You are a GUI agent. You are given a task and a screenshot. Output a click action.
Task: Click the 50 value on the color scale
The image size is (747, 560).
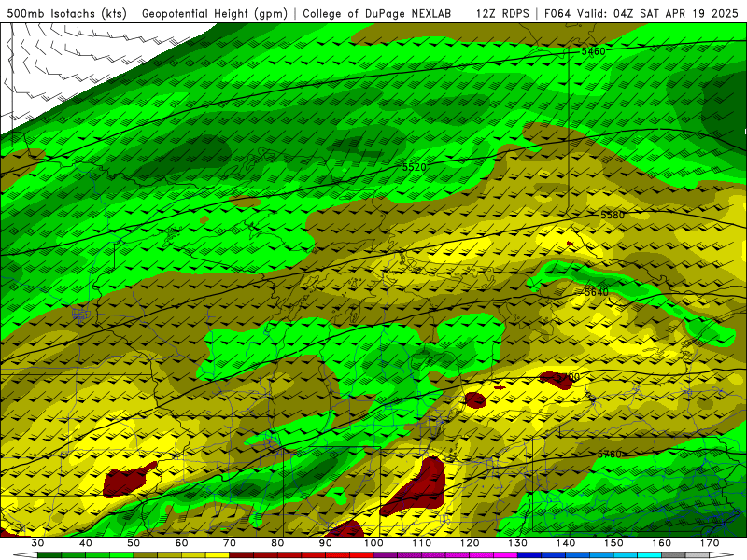point(134,543)
